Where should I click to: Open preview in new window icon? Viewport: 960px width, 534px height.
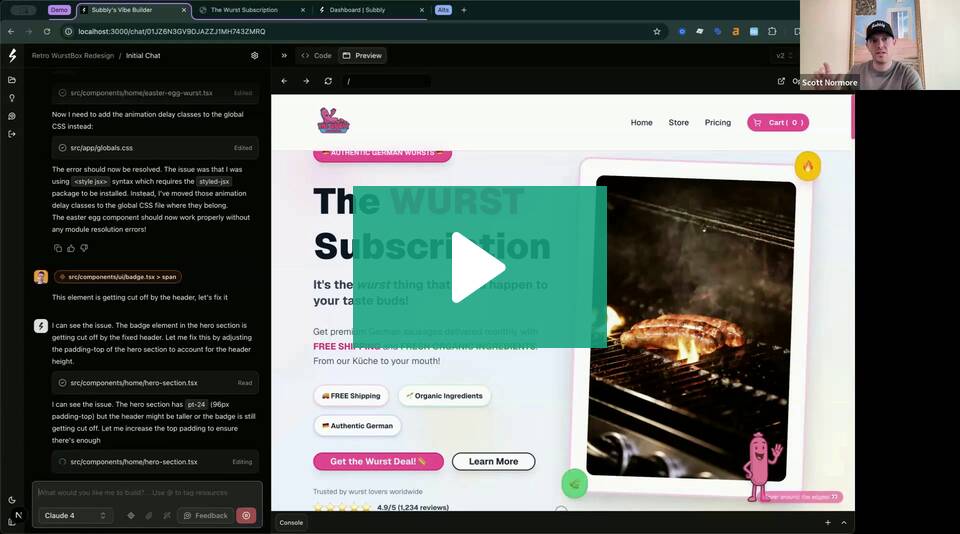(x=781, y=81)
